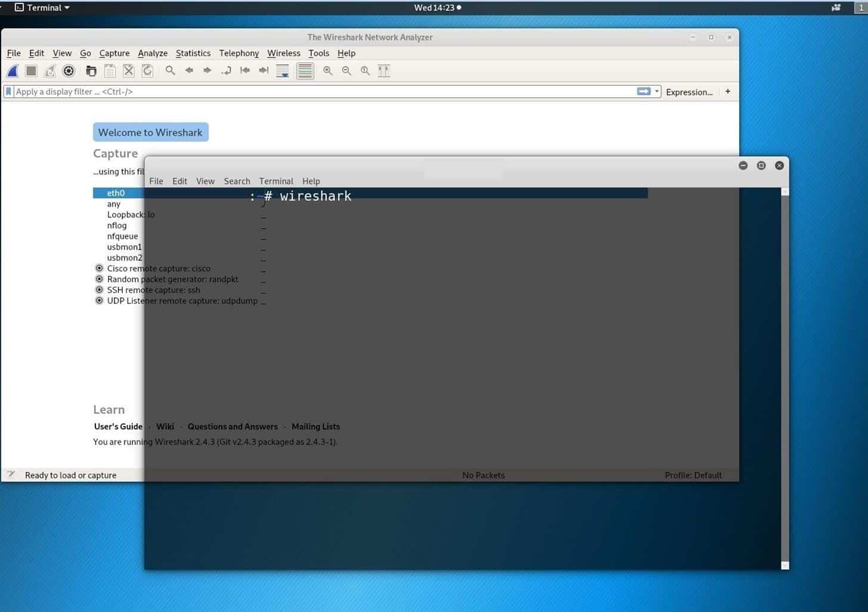Click the stop capture square icon
868x612 pixels.
point(31,71)
